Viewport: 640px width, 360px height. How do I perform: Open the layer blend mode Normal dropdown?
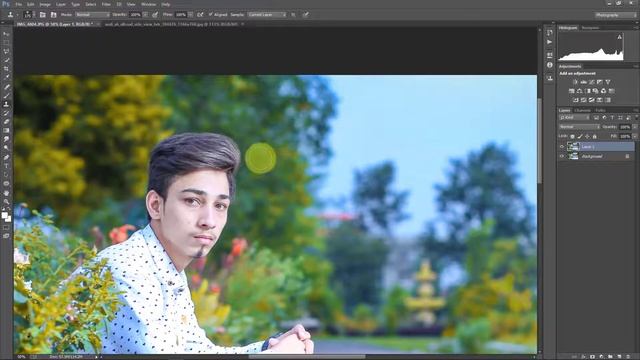point(579,127)
